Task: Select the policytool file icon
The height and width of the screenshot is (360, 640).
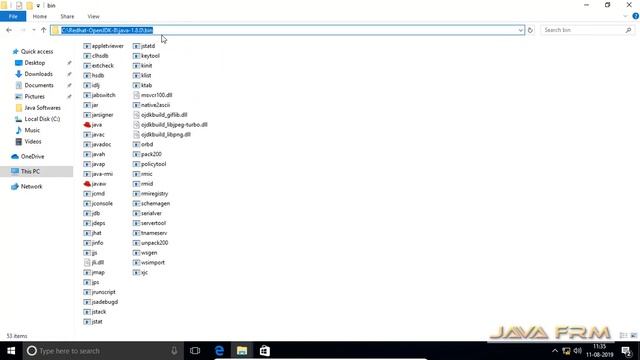Action: point(136,164)
